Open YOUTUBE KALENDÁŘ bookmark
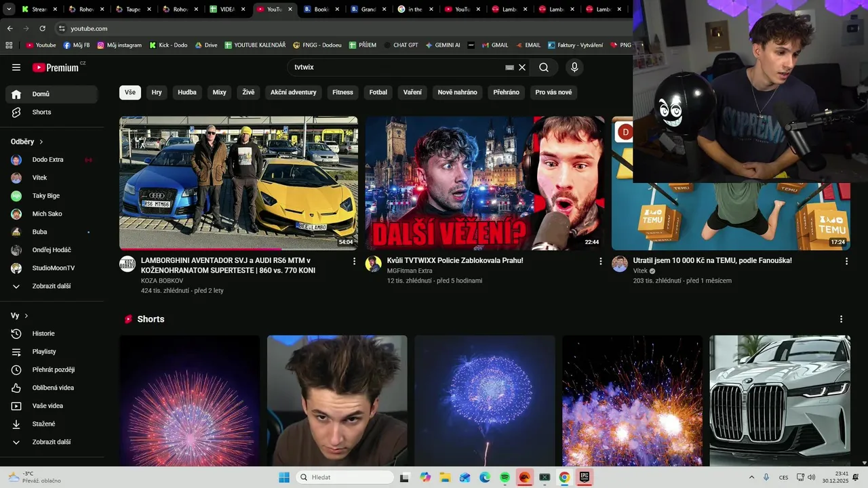Viewport: 868px width, 488px height. point(254,45)
